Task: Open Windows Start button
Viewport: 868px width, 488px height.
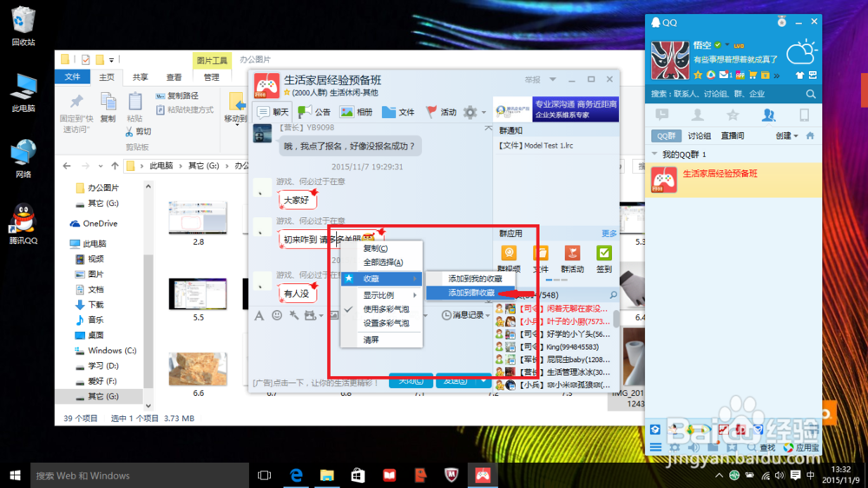Action: coord(15,475)
